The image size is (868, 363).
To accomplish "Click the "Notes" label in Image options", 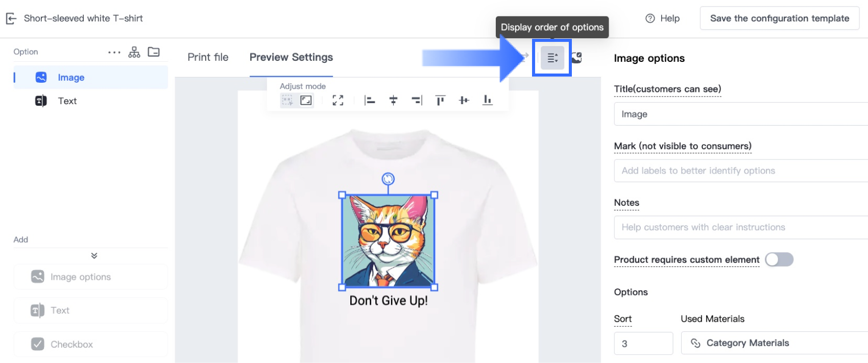I will [626, 203].
